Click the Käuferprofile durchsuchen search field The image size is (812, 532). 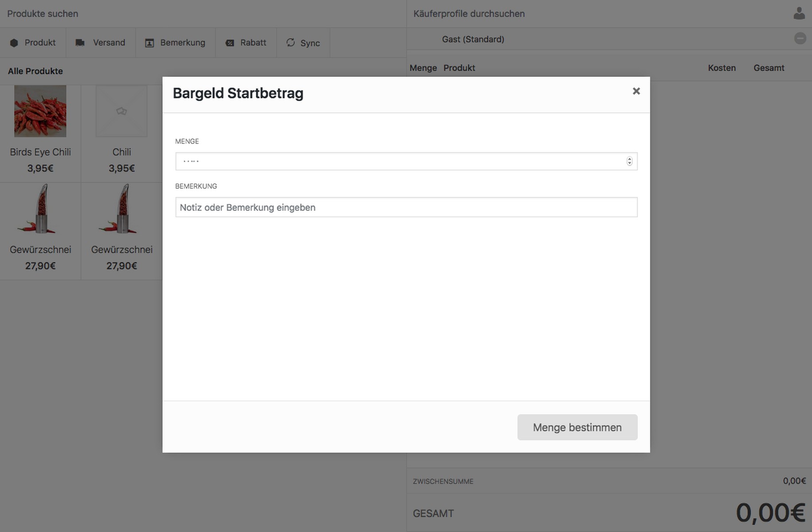tap(598, 14)
